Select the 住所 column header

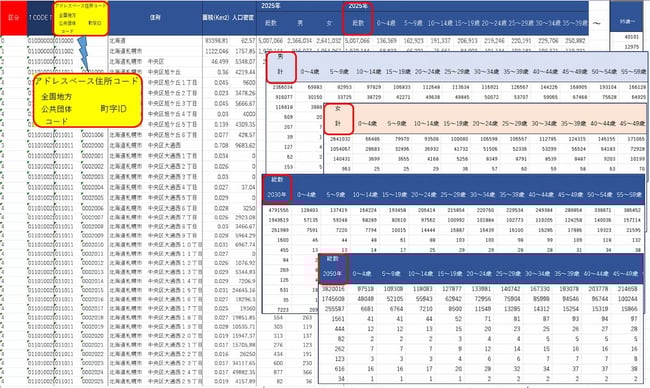(155, 18)
